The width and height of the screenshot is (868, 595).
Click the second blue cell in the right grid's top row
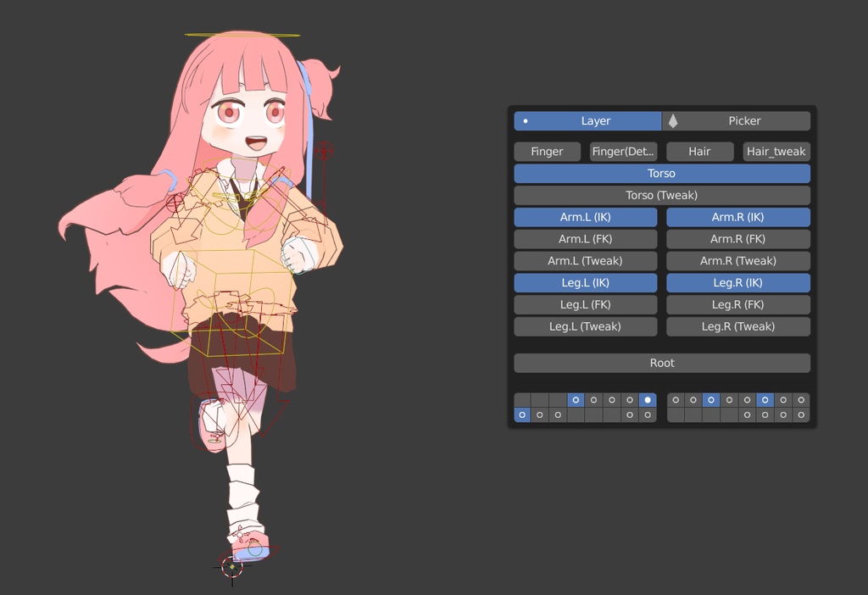tap(764, 400)
